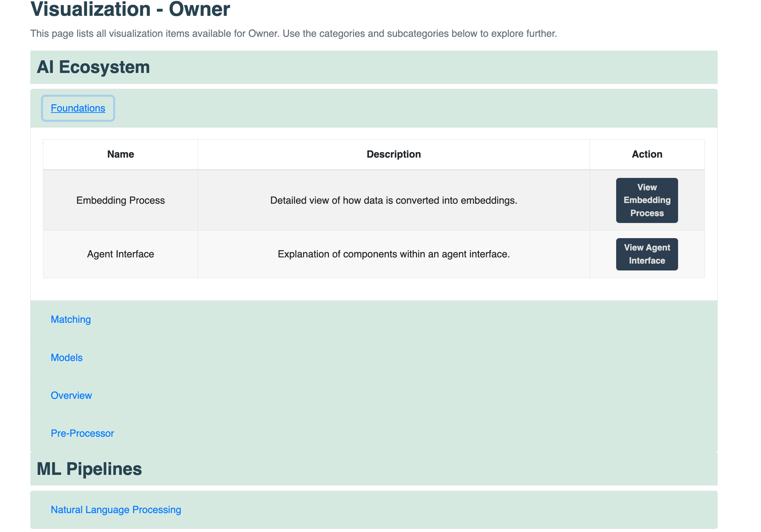Expand the Matching subcategory

point(71,319)
